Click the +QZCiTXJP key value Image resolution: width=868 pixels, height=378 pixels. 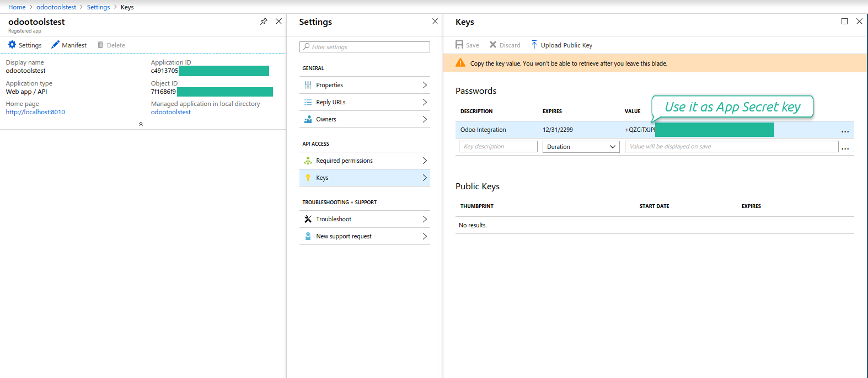[640, 130]
